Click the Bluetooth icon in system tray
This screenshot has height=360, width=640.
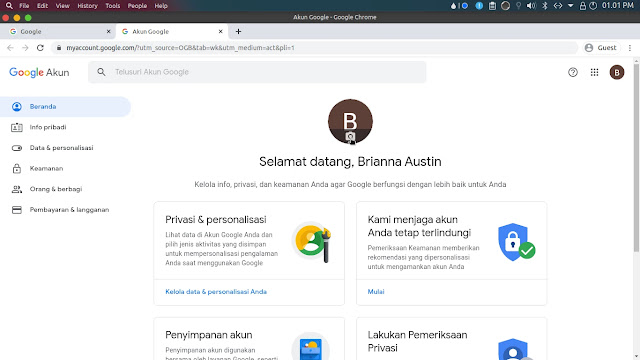[544, 6]
